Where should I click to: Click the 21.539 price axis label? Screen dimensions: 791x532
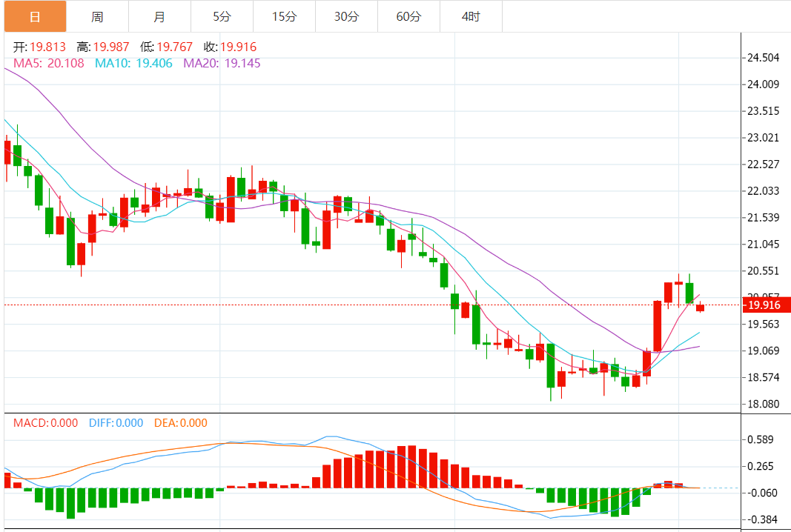point(764,217)
